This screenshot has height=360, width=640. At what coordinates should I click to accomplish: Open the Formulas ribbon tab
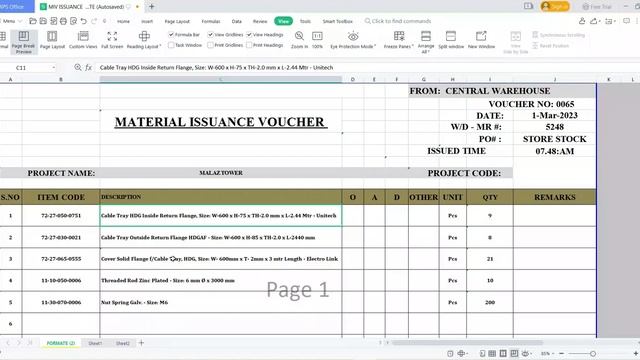pyautogui.click(x=211, y=21)
